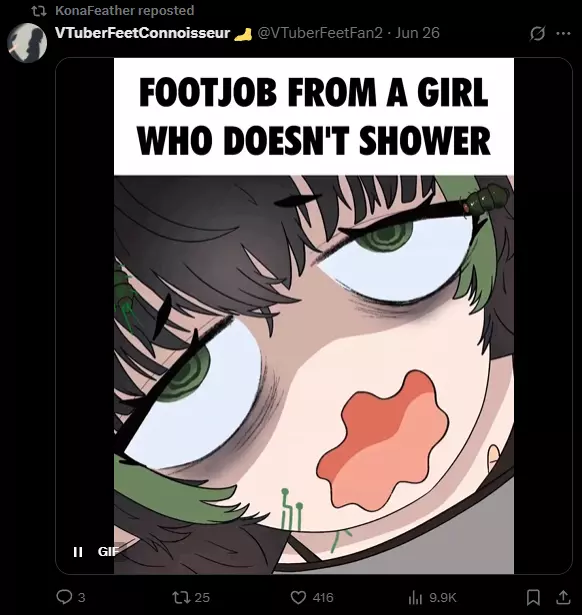
Task: Click the repost arrows icon below the GIF
Action: tap(181, 597)
